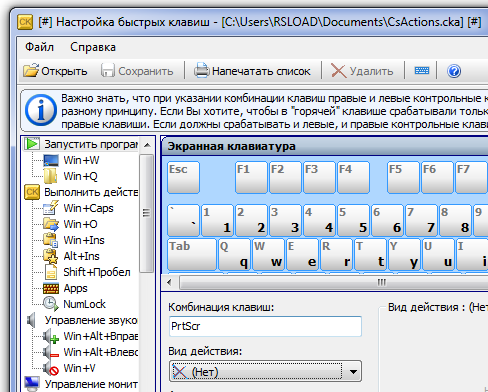
Task: Click the F5 key on on-screen keyboard
Action: pos(403,177)
